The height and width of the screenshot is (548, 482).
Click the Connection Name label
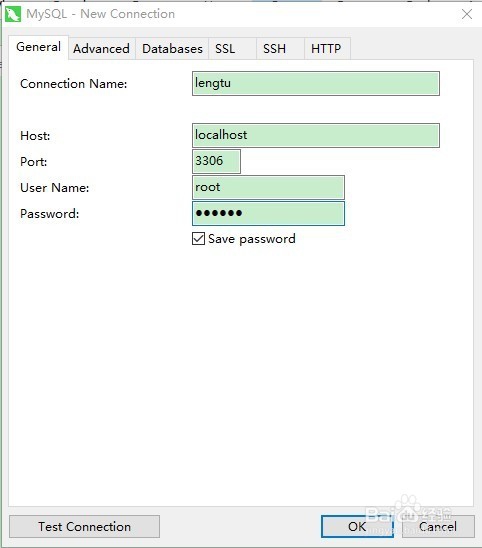coord(74,84)
